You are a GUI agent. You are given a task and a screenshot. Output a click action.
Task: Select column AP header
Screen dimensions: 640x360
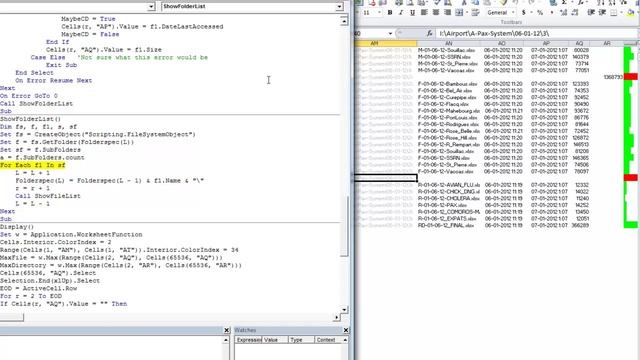(x=546, y=43)
